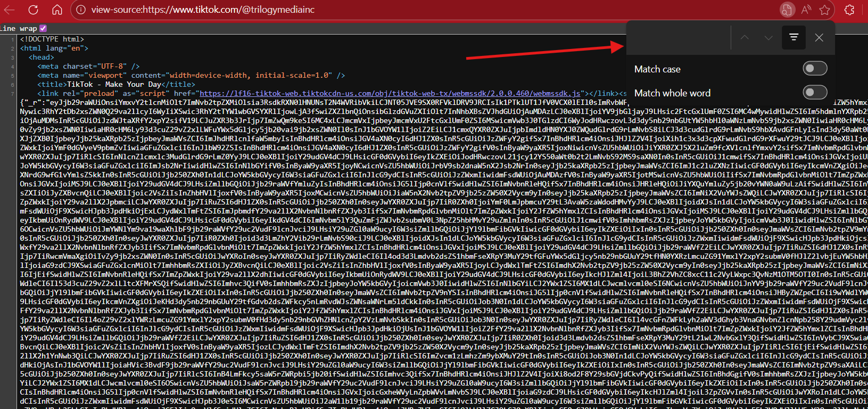Click the find on page icon in address bar

[x=787, y=10]
